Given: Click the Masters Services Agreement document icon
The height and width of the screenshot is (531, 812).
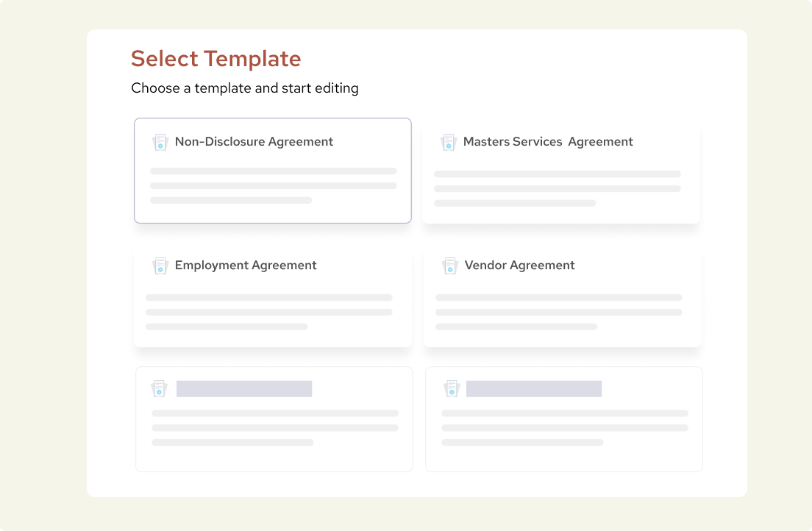Looking at the screenshot, I should pos(449,142).
